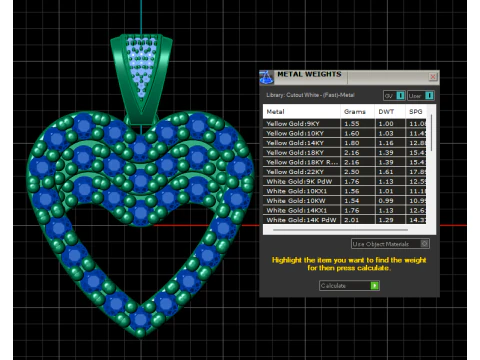Click the 2.50 grams value for 22KY
Image resolution: width=480 pixels, height=360 pixels.
pos(352,172)
